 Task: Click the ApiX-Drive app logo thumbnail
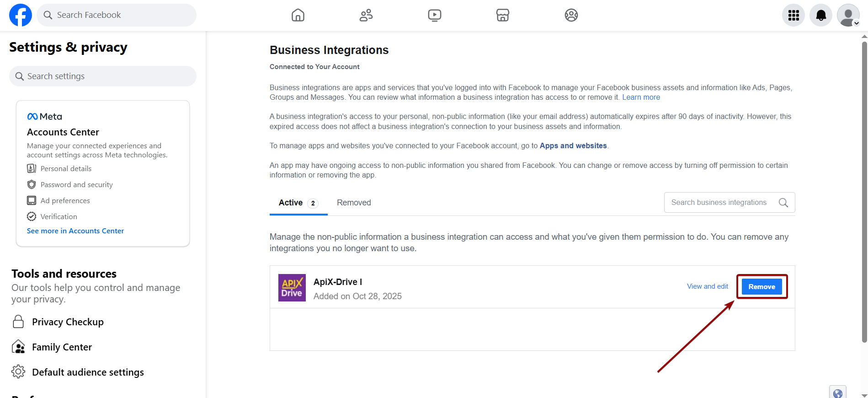[292, 288]
